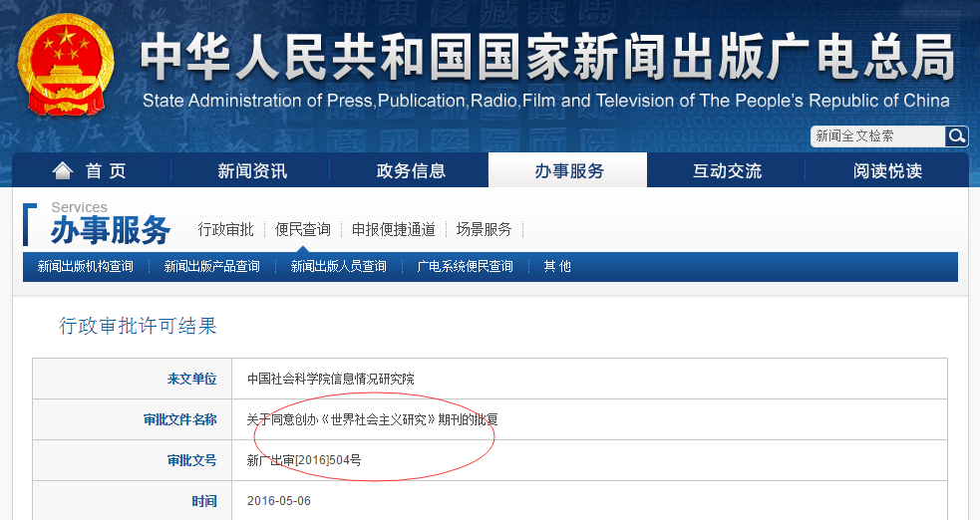Image resolution: width=980 pixels, height=520 pixels.
Task: Open the 新闻资讯 navigation tab
Action: click(252, 170)
